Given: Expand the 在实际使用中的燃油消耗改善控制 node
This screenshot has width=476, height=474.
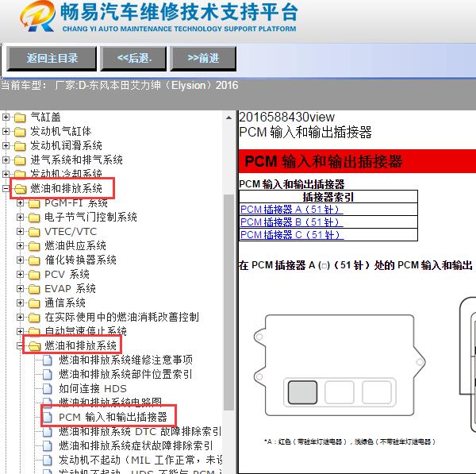Looking at the screenshot, I should coord(20,317).
